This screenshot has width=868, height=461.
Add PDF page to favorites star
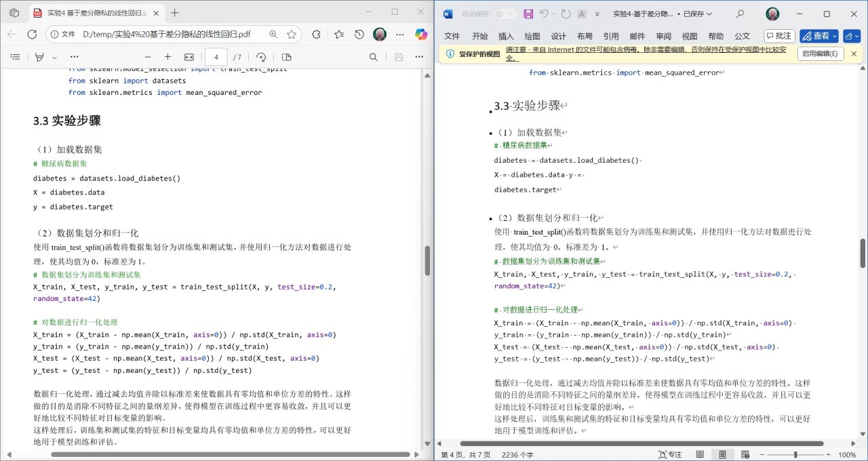tap(292, 35)
